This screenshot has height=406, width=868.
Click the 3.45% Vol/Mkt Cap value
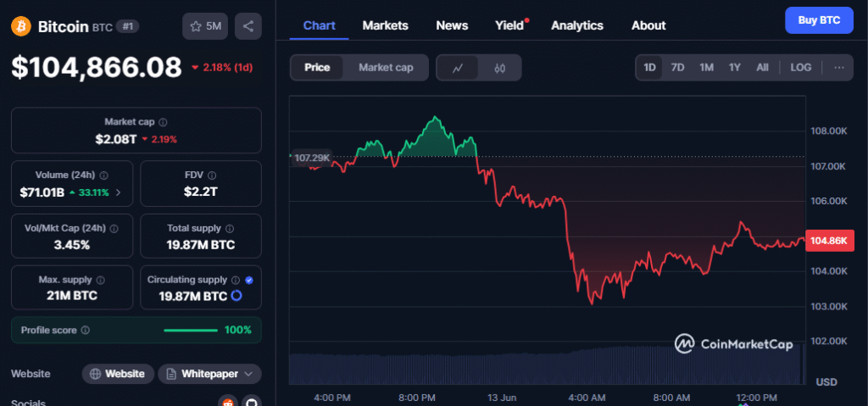point(72,245)
